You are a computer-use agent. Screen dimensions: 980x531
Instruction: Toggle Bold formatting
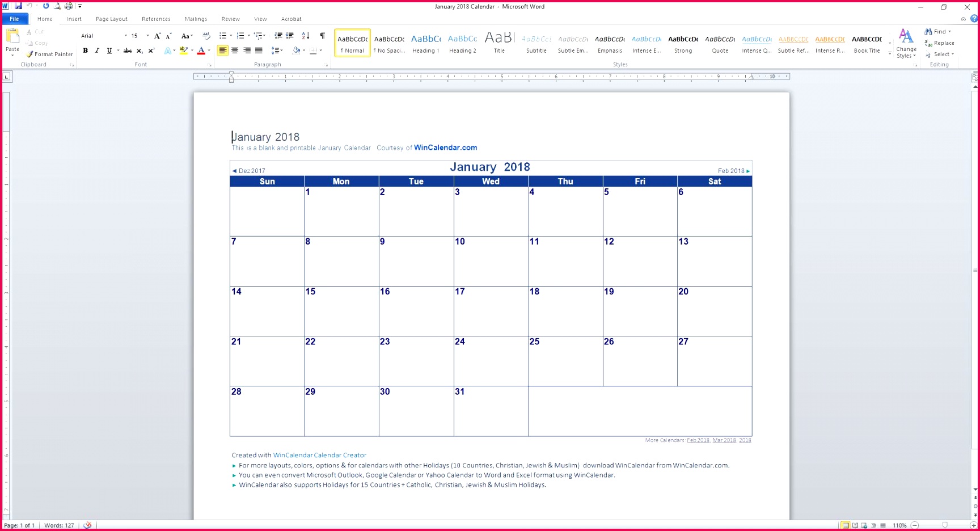tap(86, 50)
